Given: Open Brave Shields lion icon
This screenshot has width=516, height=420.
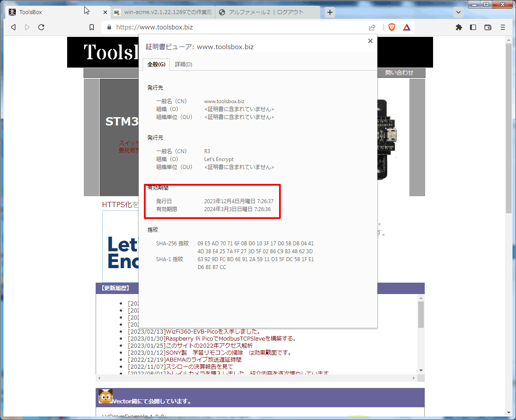Looking at the screenshot, I should [391, 27].
